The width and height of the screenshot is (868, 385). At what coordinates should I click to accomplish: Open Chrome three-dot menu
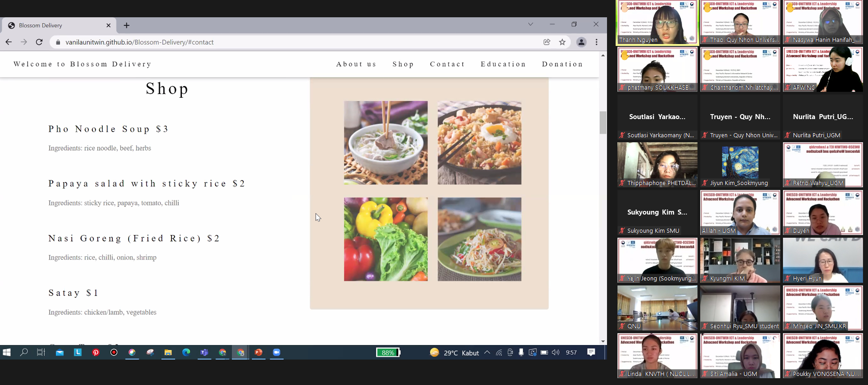click(x=597, y=42)
